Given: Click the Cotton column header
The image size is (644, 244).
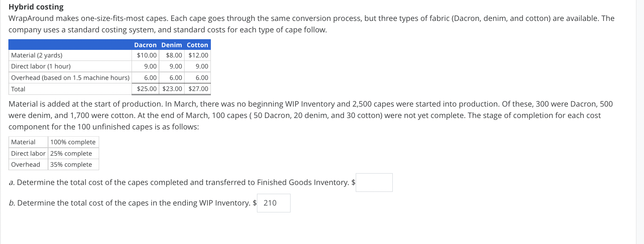Looking at the screenshot, I should click(x=198, y=45).
